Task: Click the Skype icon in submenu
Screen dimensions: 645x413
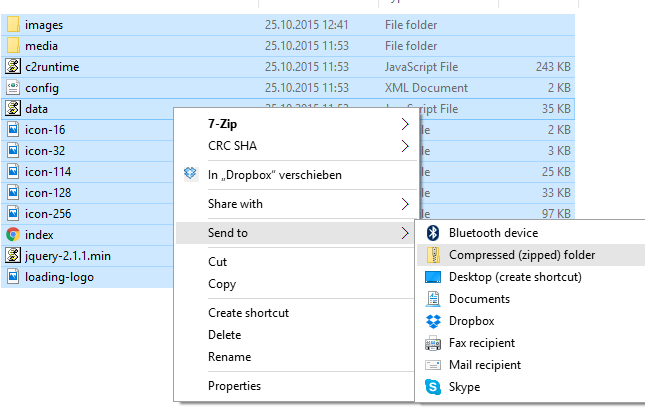Action: [433, 387]
